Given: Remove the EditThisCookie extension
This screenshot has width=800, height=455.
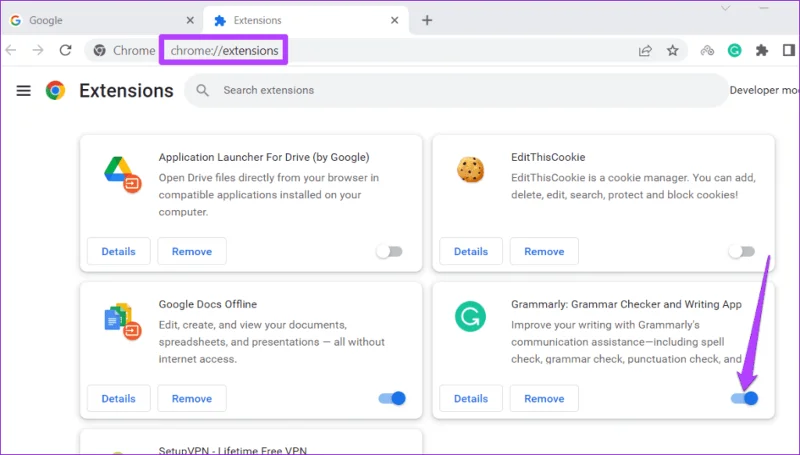Looking at the screenshot, I should click(544, 251).
